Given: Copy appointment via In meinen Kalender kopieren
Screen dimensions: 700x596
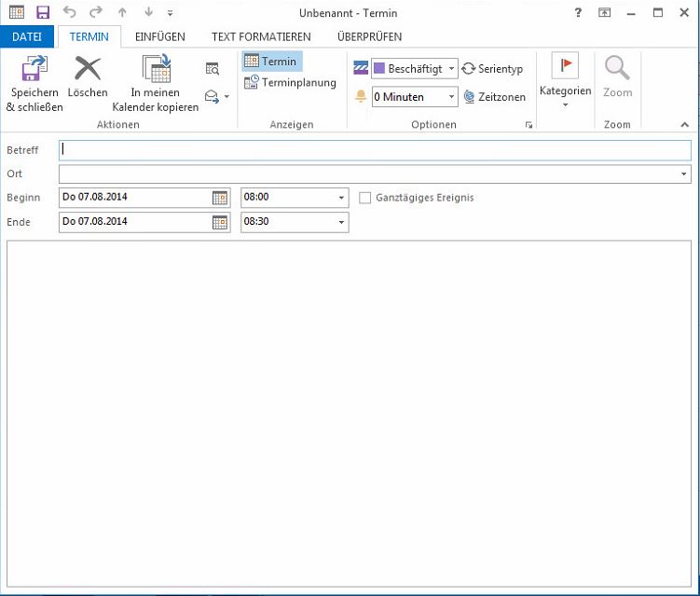Looking at the screenshot, I should coord(156,83).
